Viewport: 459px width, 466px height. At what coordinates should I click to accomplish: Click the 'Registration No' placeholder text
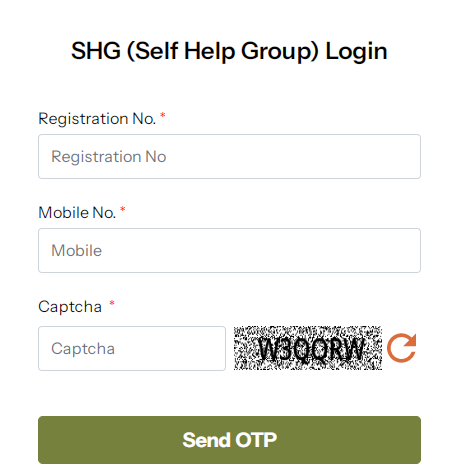[109, 157]
